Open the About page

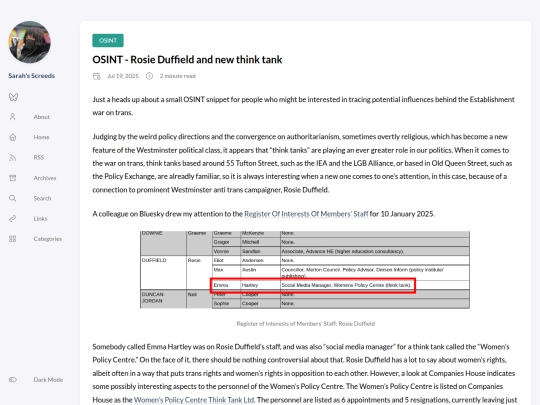point(42,117)
